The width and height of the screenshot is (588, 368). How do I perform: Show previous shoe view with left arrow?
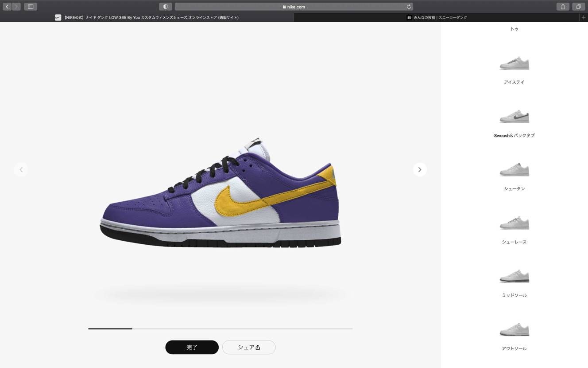coord(21,169)
